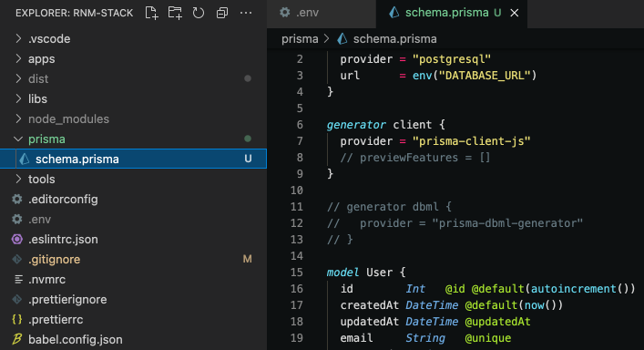Click the gray dot on dist folder row
Screen dimensions: 644x350
click(248, 78)
